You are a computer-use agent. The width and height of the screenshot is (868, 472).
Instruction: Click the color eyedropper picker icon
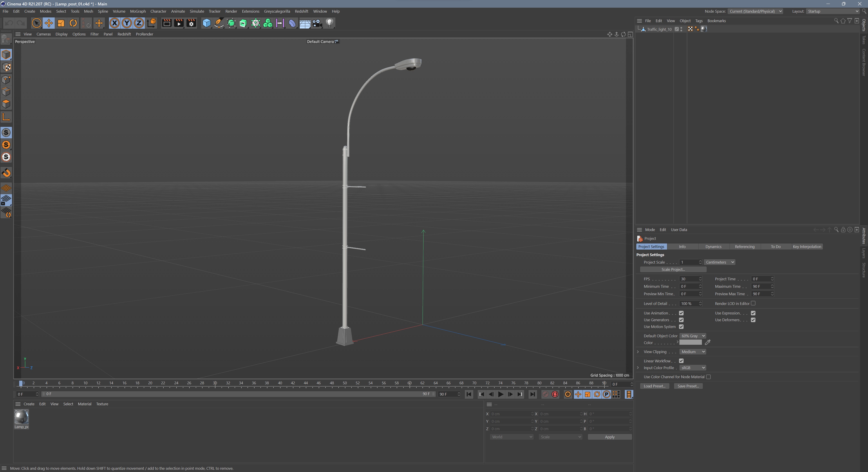coord(708,342)
